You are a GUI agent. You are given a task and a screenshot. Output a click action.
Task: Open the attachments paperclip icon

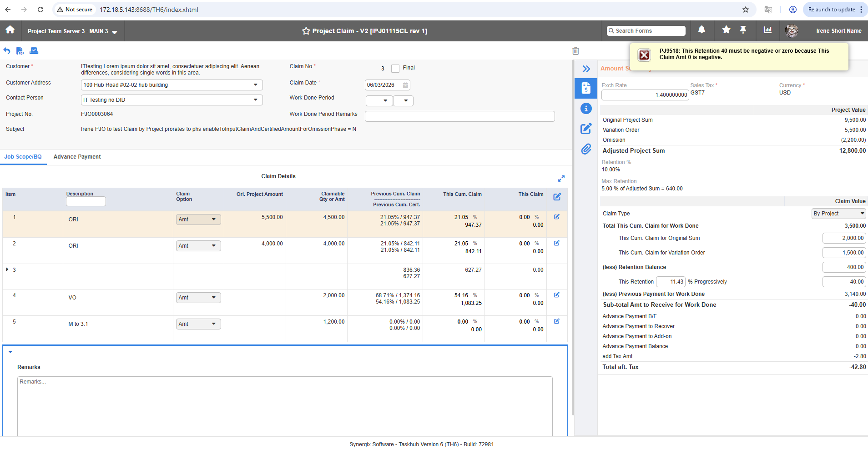[586, 149]
